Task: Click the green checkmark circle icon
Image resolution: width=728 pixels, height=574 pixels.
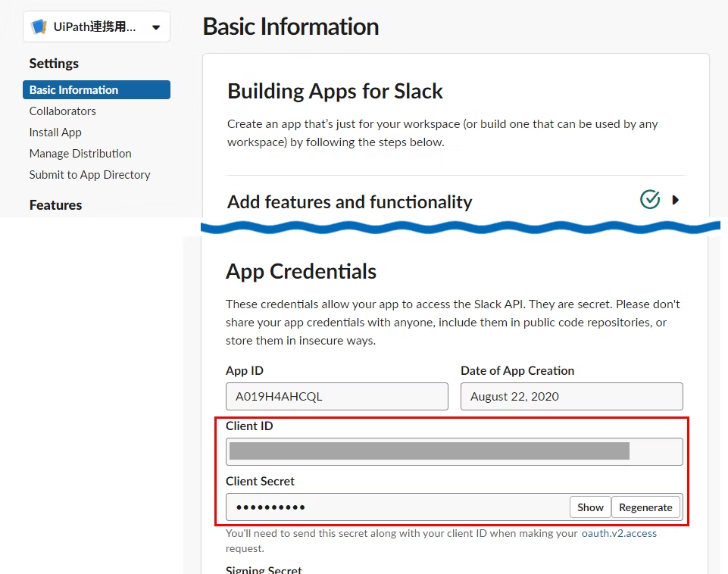Action: pos(650,199)
